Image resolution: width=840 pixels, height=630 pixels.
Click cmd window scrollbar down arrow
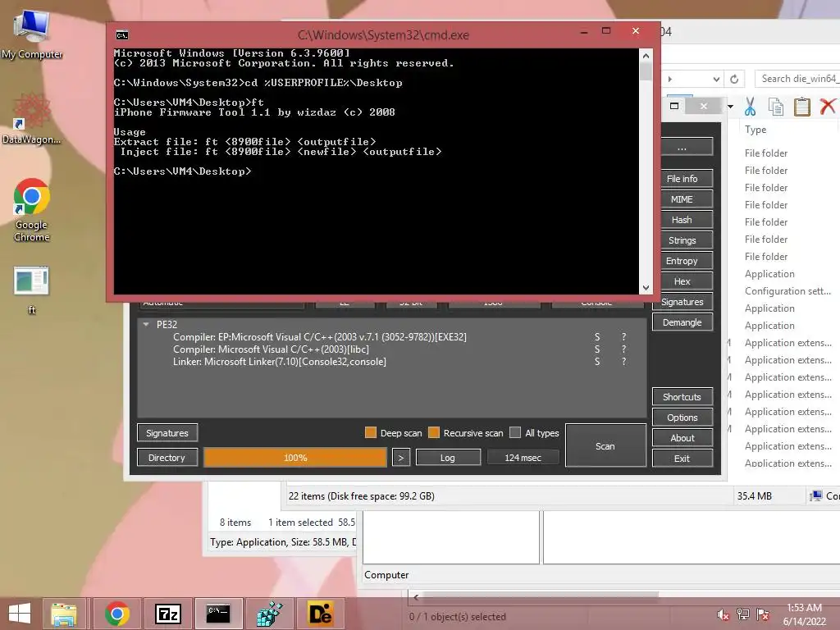[x=646, y=288]
